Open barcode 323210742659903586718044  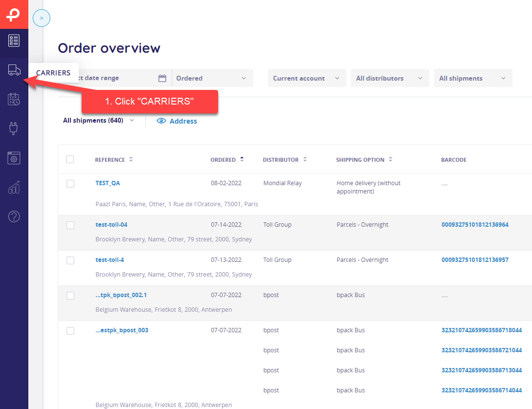pos(482,330)
